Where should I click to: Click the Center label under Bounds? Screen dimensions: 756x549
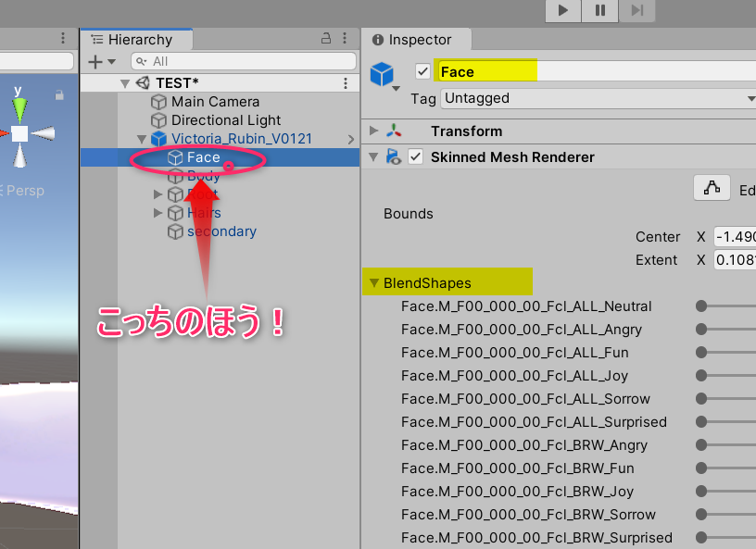(658, 237)
